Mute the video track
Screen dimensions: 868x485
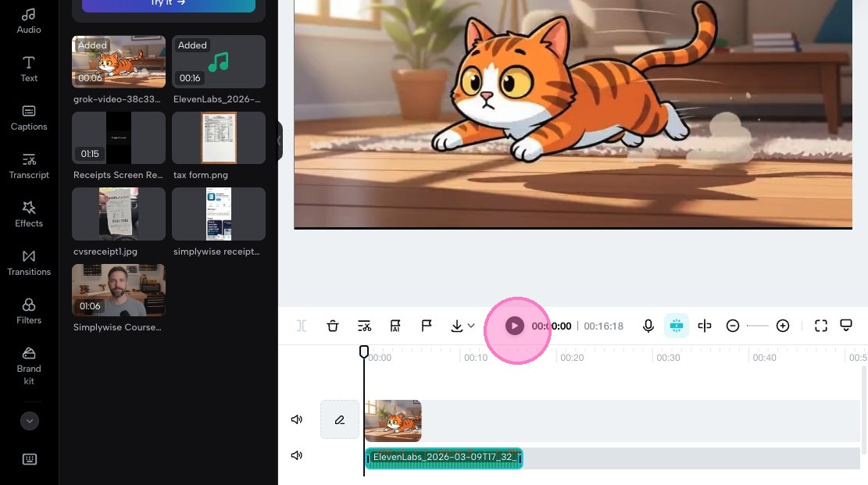tap(297, 419)
